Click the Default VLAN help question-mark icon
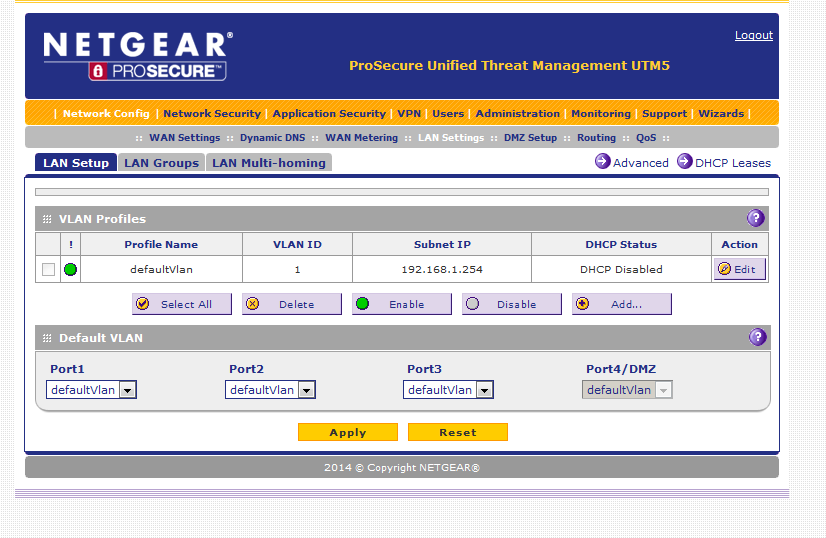 point(757,337)
